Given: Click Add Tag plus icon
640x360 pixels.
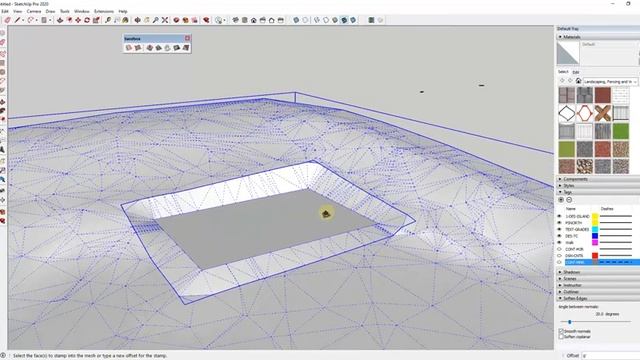Looking at the screenshot, I should coord(561,200).
